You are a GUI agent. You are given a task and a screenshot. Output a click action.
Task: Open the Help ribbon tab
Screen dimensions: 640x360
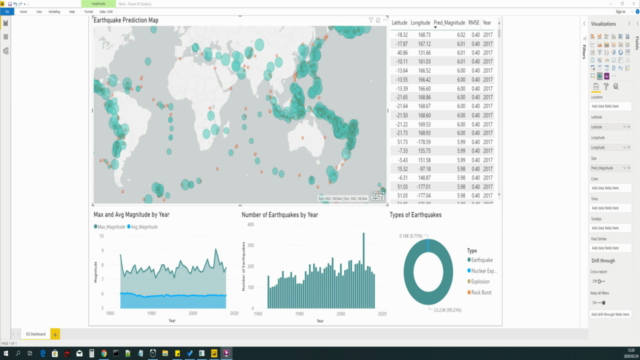[x=72, y=12]
